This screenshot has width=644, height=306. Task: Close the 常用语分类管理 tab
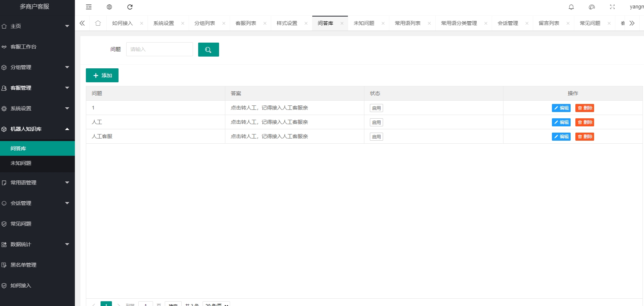coord(486,23)
